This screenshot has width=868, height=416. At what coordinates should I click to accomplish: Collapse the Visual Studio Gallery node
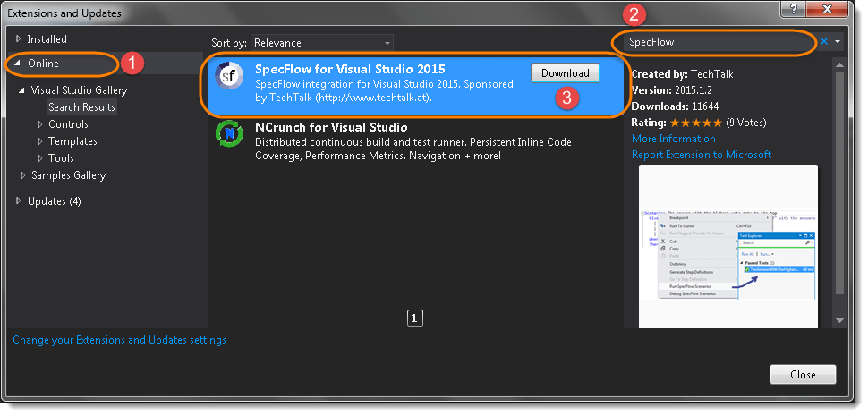click(21, 90)
